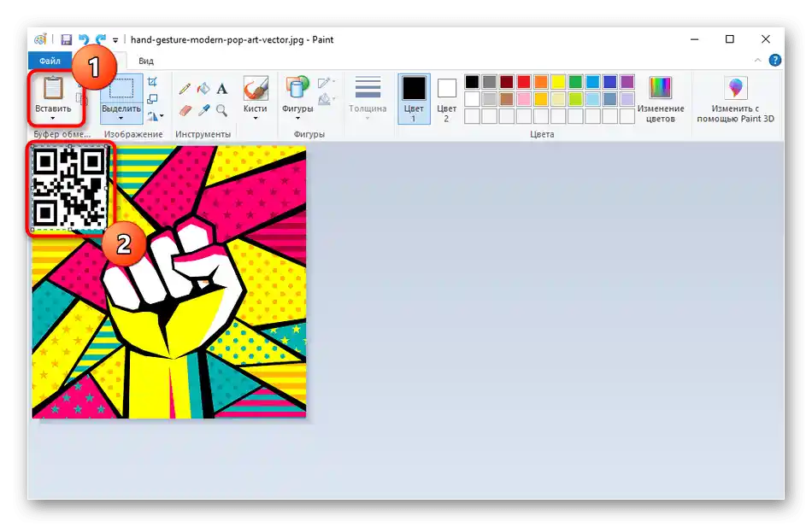Open the Rotate icon menu in Изображение group

[161, 114]
